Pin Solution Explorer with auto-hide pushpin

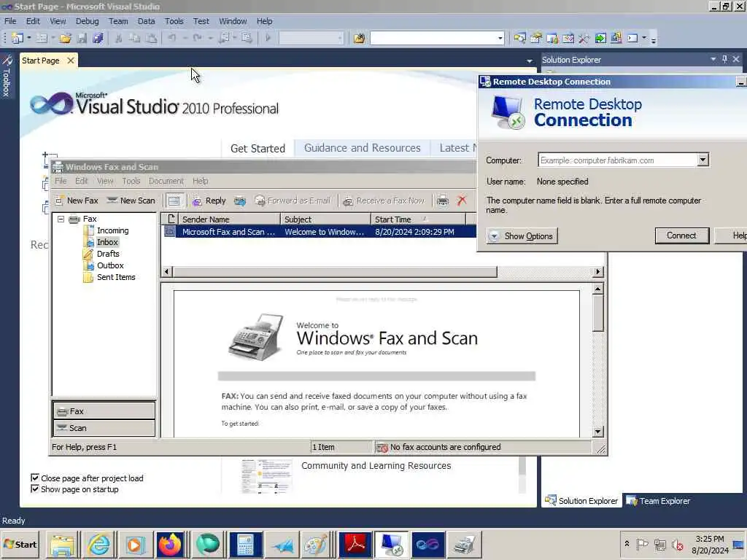pos(724,59)
